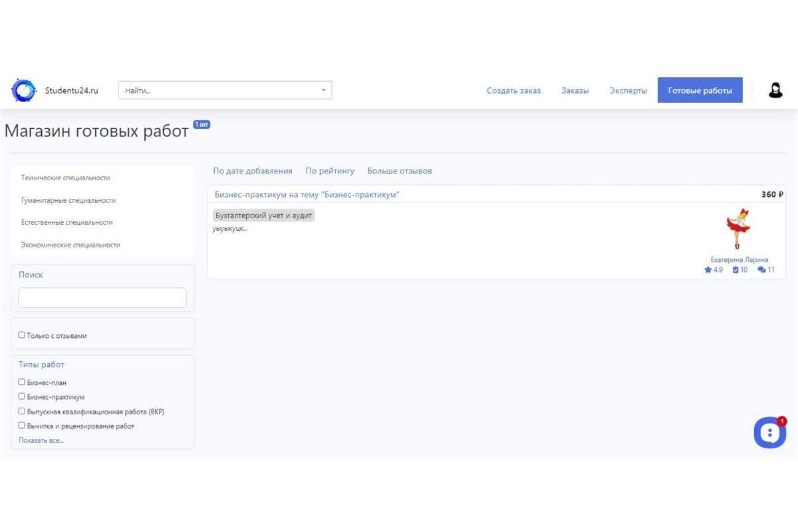The width and height of the screenshot is (798, 532).
Task: Expand work types with 'Показать все...'
Action: click(41, 440)
